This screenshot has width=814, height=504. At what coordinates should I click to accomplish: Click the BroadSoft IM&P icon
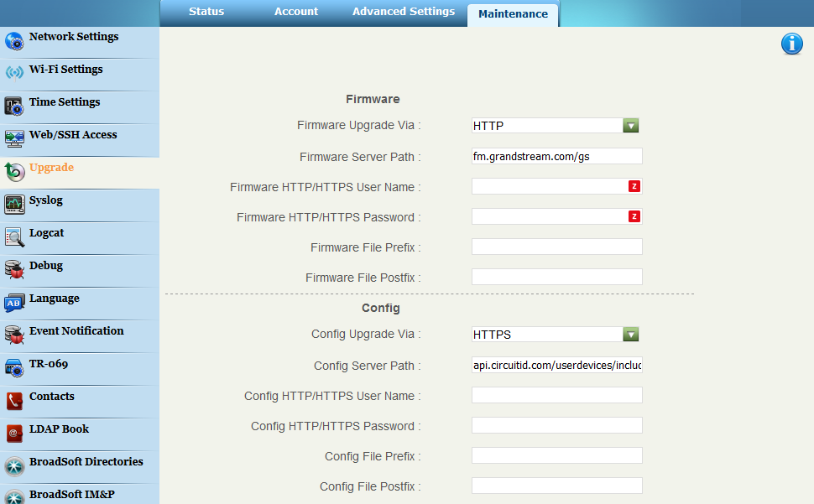tap(14, 496)
